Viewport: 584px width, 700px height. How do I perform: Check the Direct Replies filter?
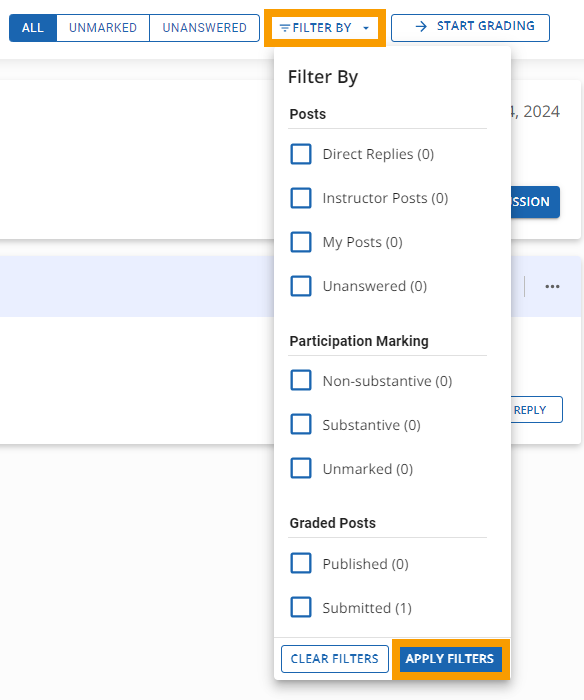(301, 154)
